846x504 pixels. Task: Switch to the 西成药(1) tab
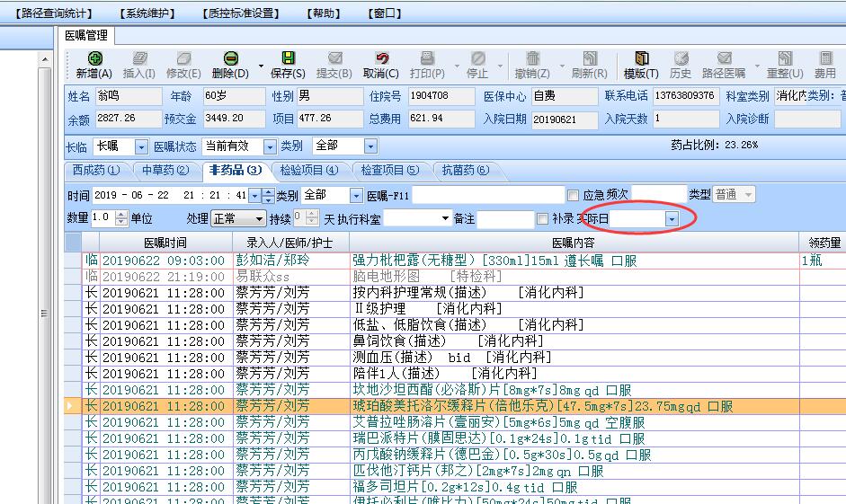(x=96, y=171)
